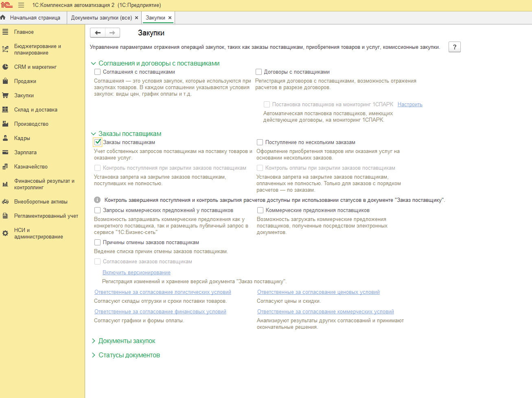Click the info icon about контроль завершения
Viewport: 532px width, 398px height.
click(97, 200)
